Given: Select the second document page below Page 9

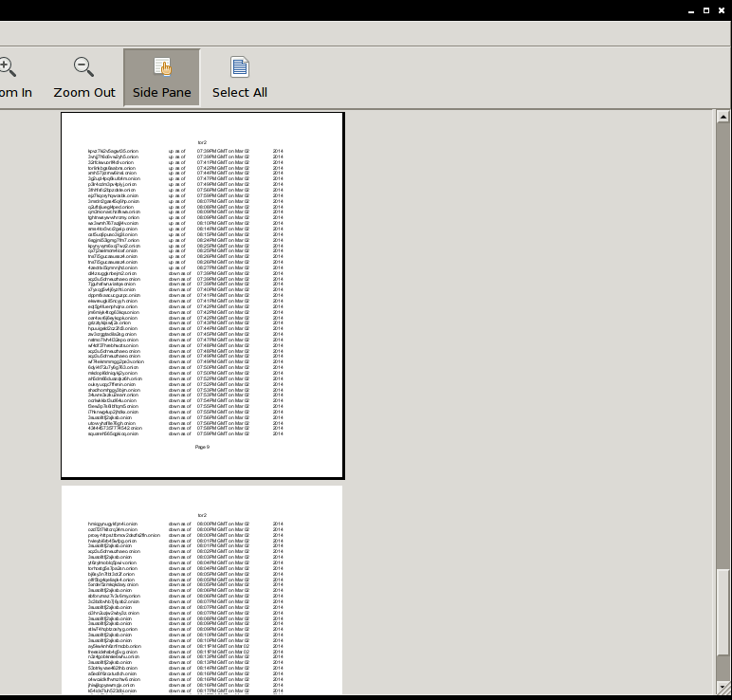Looking at the screenshot, I should [x=202, y=590].
